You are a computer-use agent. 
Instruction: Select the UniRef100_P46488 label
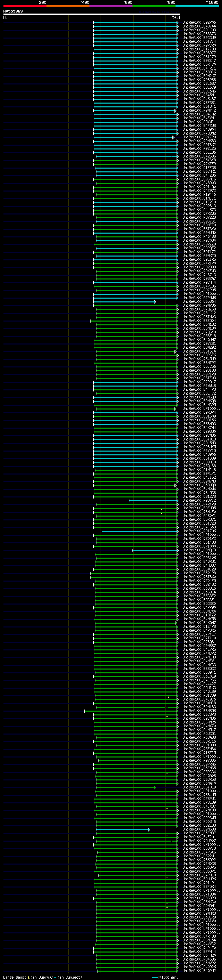[x=199, y=236]
